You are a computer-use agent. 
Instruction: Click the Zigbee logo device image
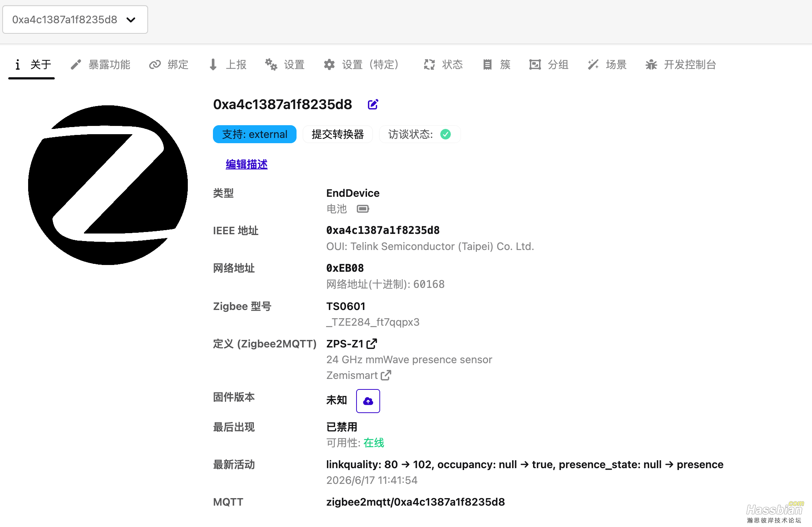[x=108, y=185]
